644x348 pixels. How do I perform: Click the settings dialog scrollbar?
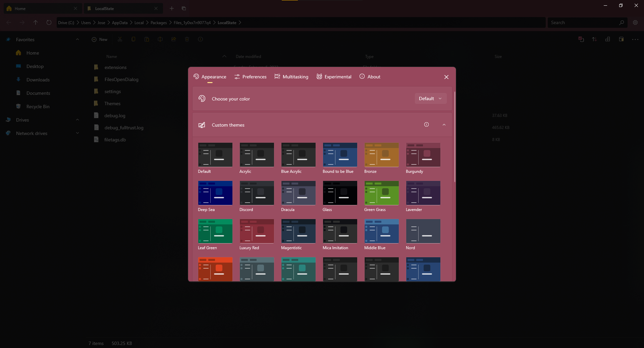pyautogui.click(x=455, y=137)
